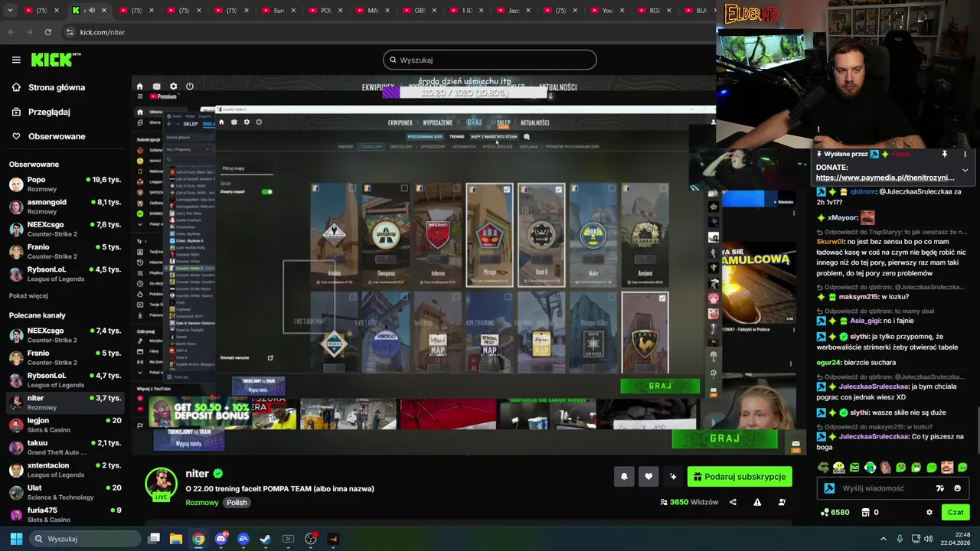
Task: Click the pin icon in pinned chat message
Action: (945, 154)
